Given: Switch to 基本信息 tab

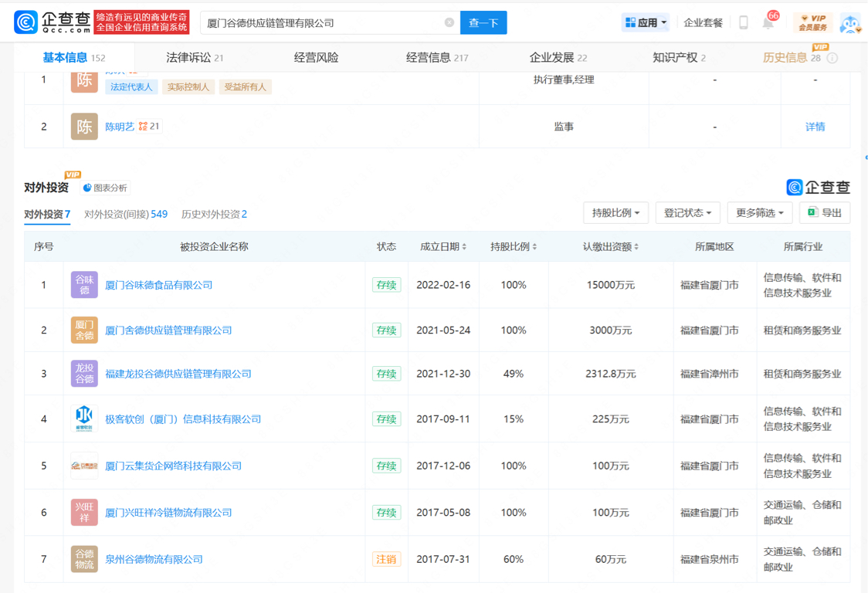Looking at the screenshot, I should pyautogui.click(x=73, y=58).
